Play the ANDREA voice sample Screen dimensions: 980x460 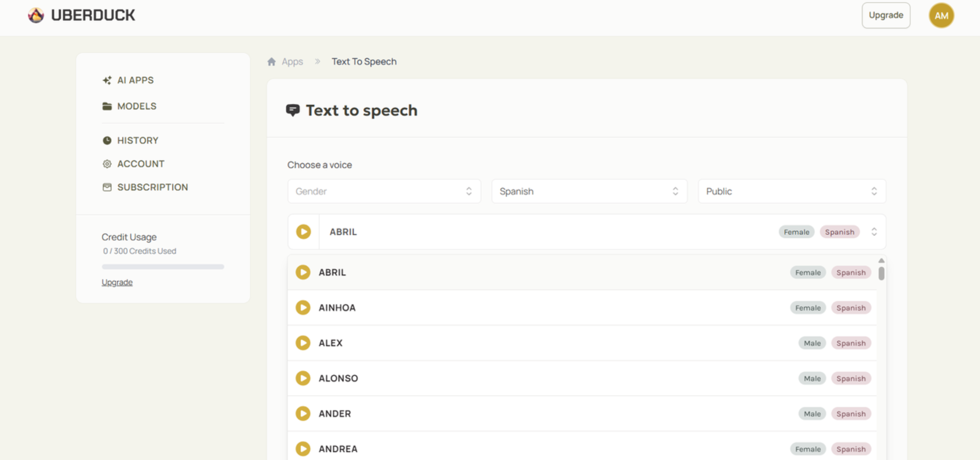pyautogui.click(x=303, y=448)
